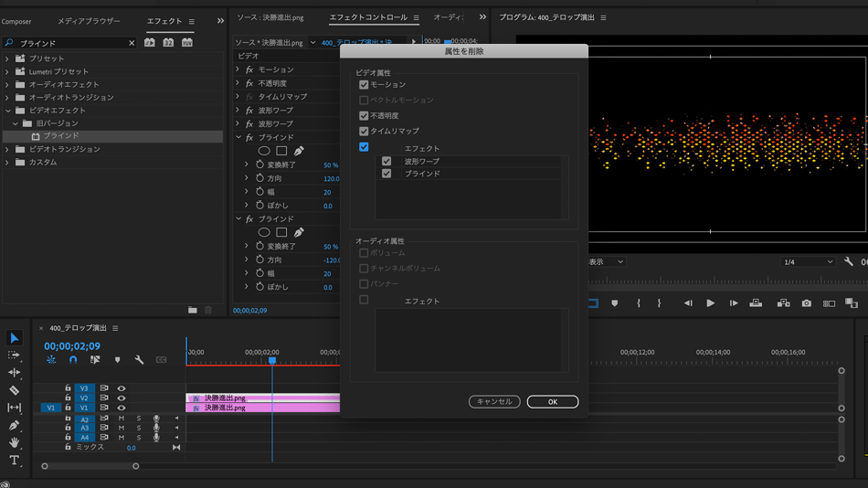Viewport: 868px width, 488px height.
Task: Select the Type tool
Action: tap(14, 461)
